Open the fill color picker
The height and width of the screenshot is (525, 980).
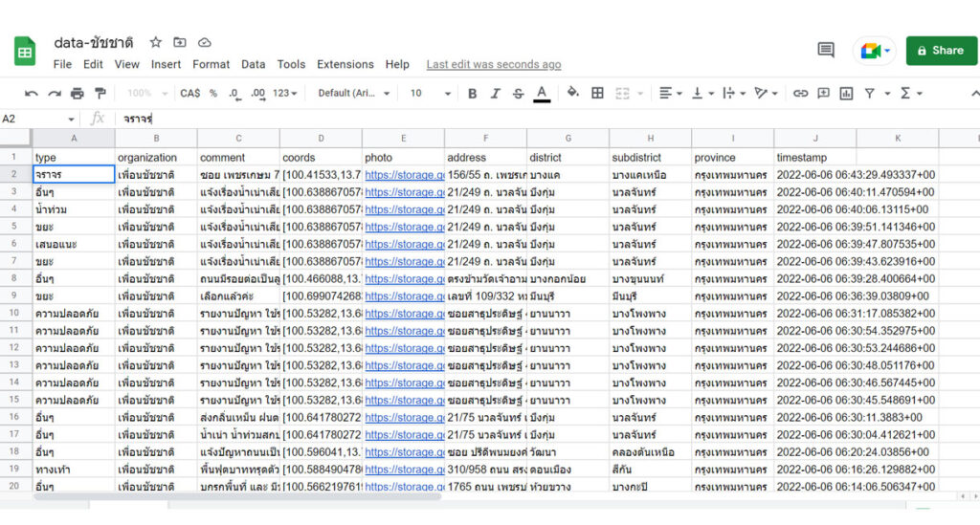572,93
